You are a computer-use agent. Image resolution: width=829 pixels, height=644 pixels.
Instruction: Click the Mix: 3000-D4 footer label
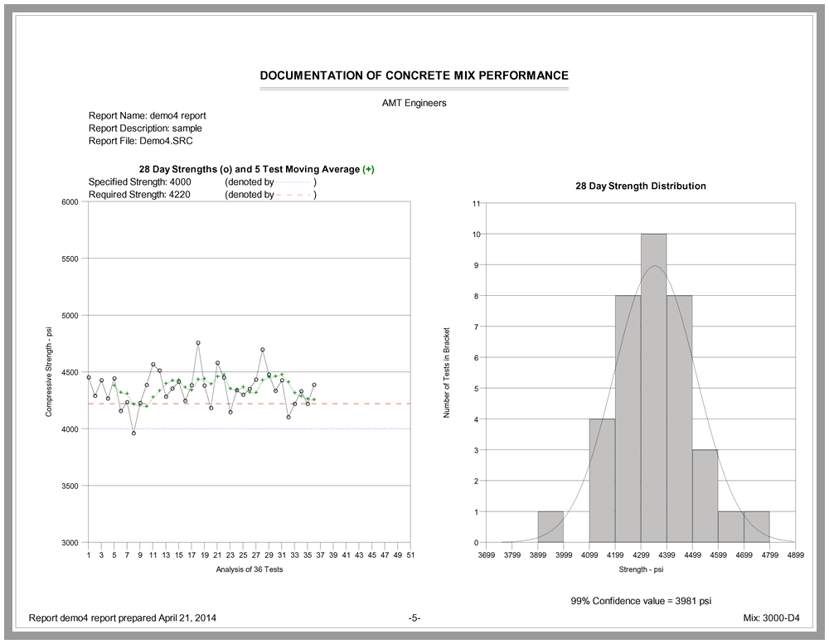772,618
